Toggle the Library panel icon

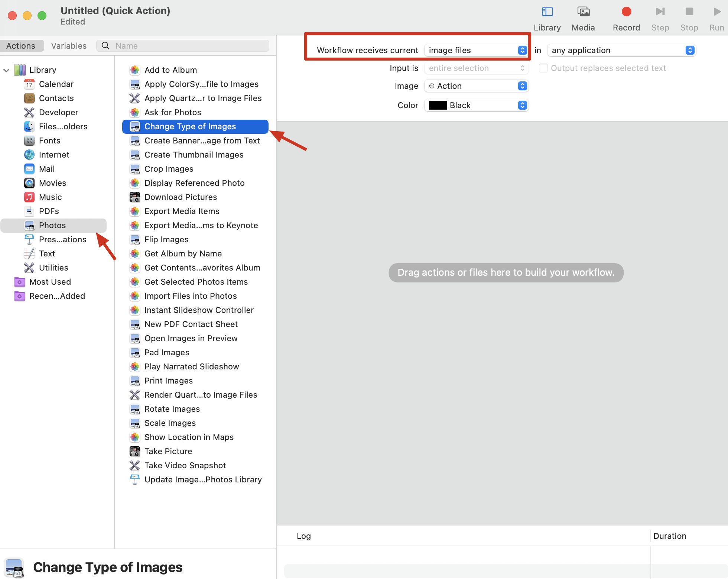(x=547, y=12)
